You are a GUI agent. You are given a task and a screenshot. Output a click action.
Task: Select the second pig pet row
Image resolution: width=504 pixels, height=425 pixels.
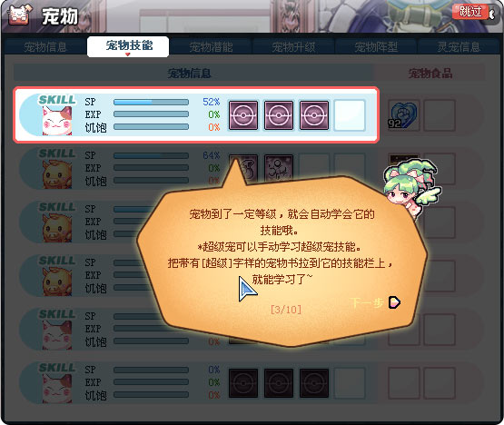(196, 222)
